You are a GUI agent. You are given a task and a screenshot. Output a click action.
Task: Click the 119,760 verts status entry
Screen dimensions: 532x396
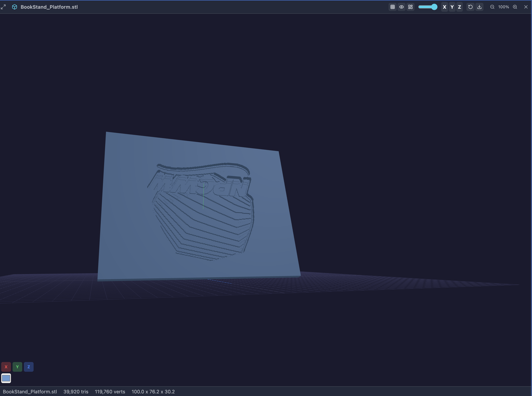pyautogui.click(x=110, y=392)
